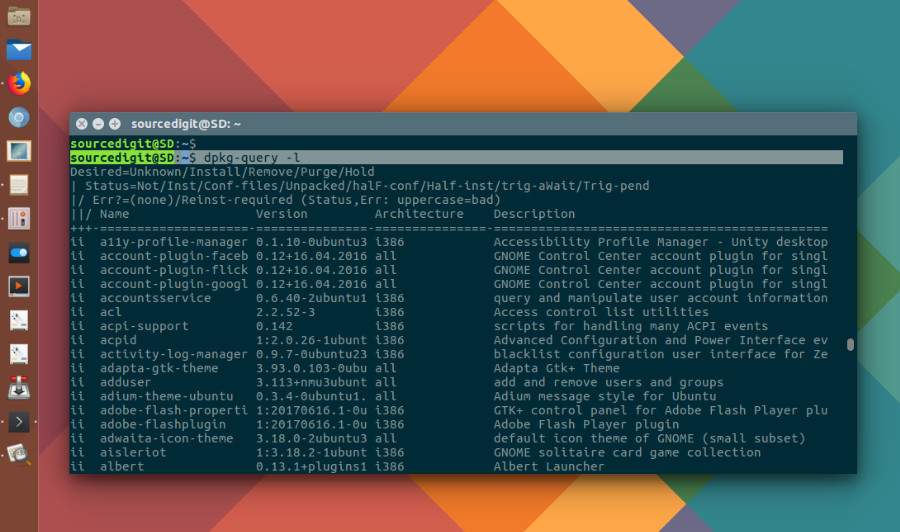Click the terminal scrollbar handle

pos(850,344)
